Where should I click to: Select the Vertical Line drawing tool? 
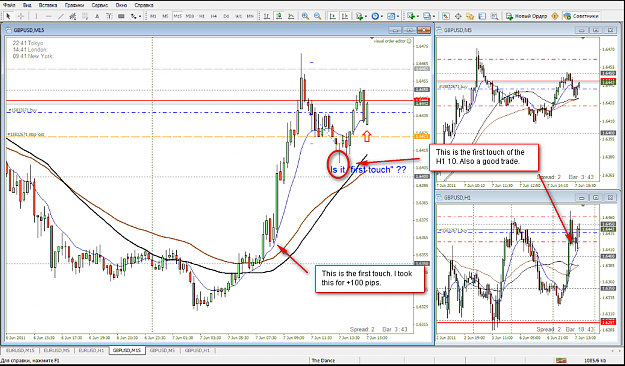click(x=36, y=16)
